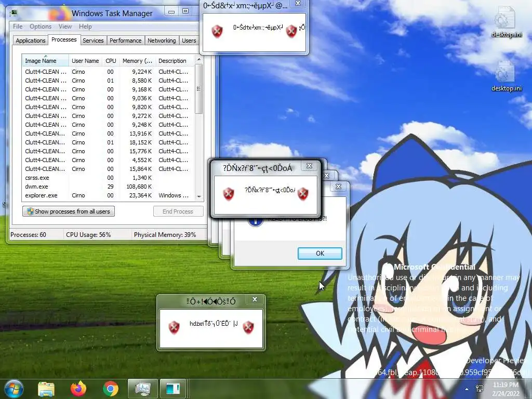This screenshot has width=532, height=399.
Task: Close the top garbled error dialog
Action: 298,4
